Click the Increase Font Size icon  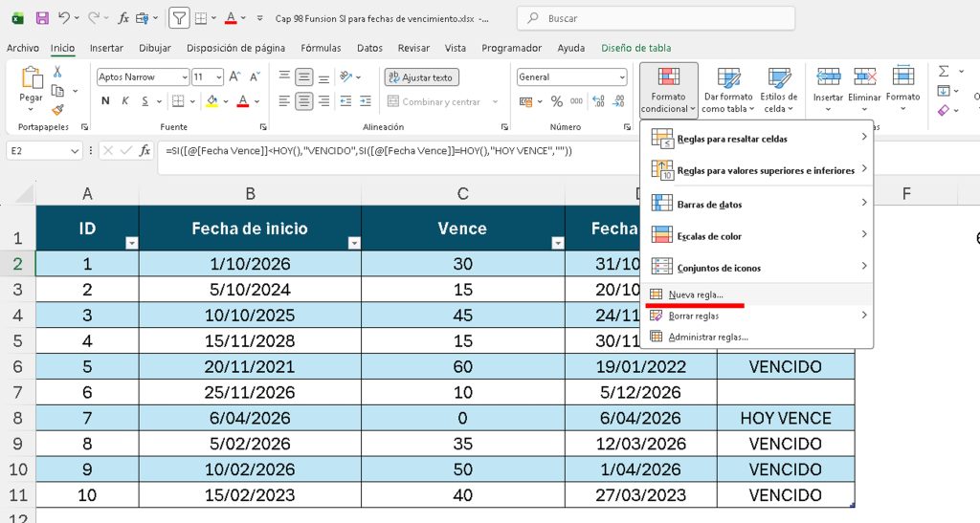[x=234, y=77]
